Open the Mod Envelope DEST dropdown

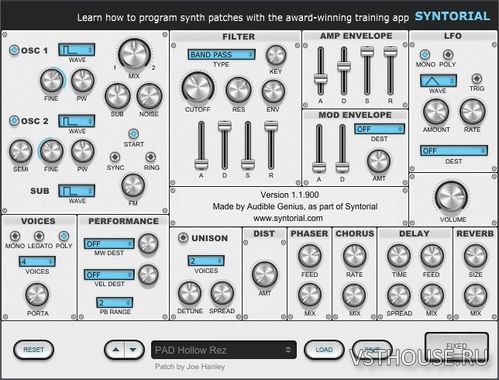(x=379, y=129)
